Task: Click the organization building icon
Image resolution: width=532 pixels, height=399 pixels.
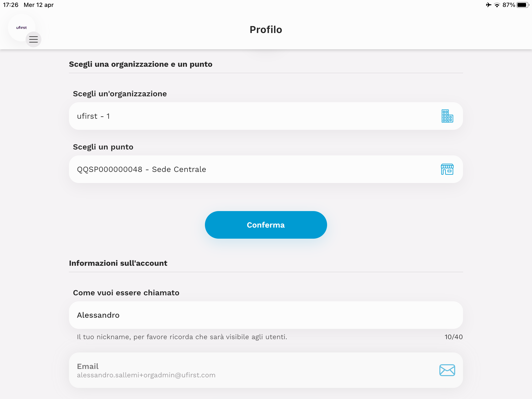Action: (447, 116)
